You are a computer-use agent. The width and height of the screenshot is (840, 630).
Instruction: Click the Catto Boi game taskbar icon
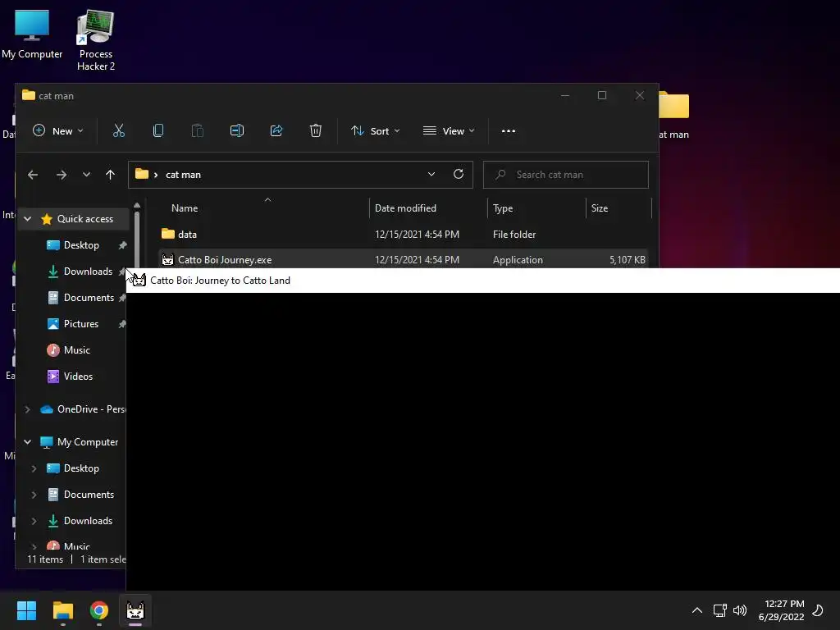[135, 610]
